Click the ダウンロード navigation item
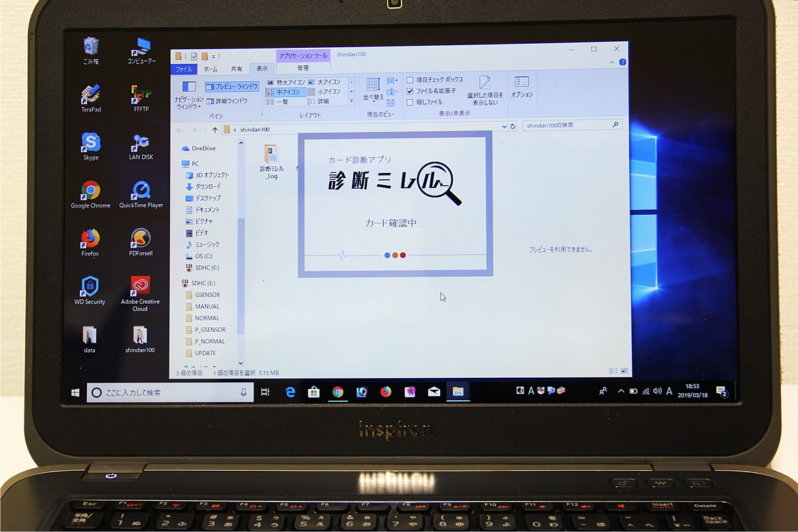Image resolution: width=798 pixels, height=532 pixels. coord(207,187)
